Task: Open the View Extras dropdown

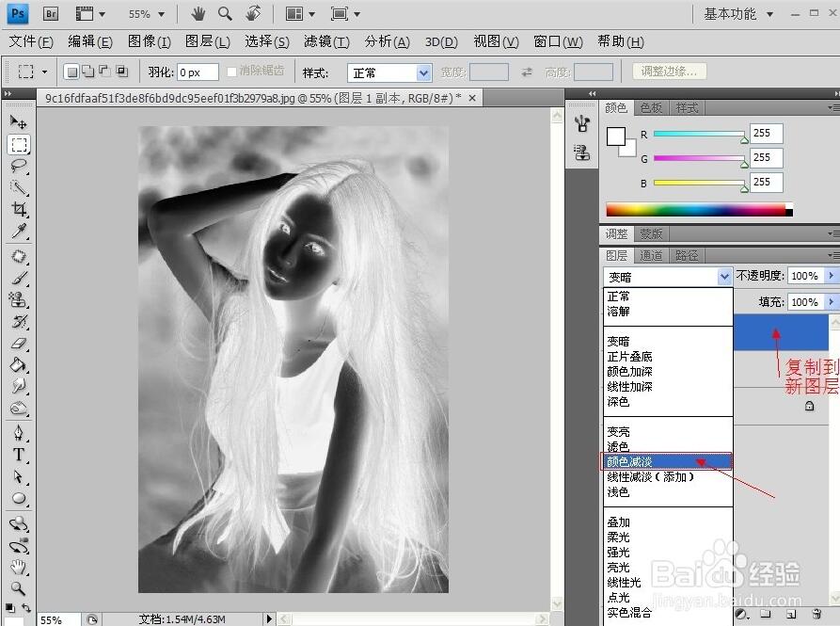Action: tap(90, 14)
